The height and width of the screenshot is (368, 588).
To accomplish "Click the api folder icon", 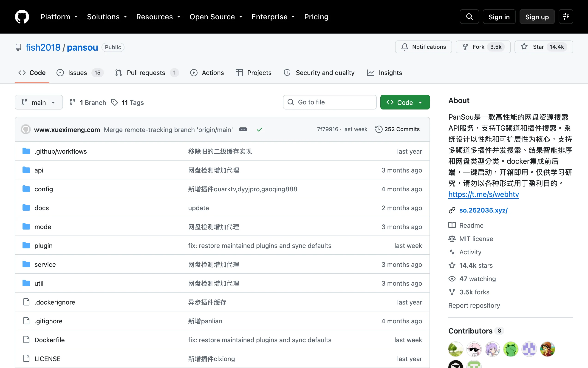I will 26,170.
